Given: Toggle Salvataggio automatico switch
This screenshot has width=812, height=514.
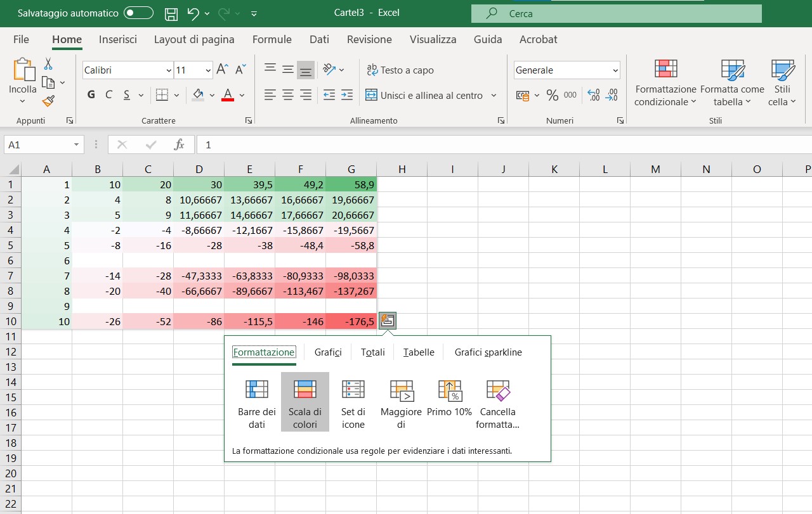Looking at the screenshot, I should pos(138,13).
